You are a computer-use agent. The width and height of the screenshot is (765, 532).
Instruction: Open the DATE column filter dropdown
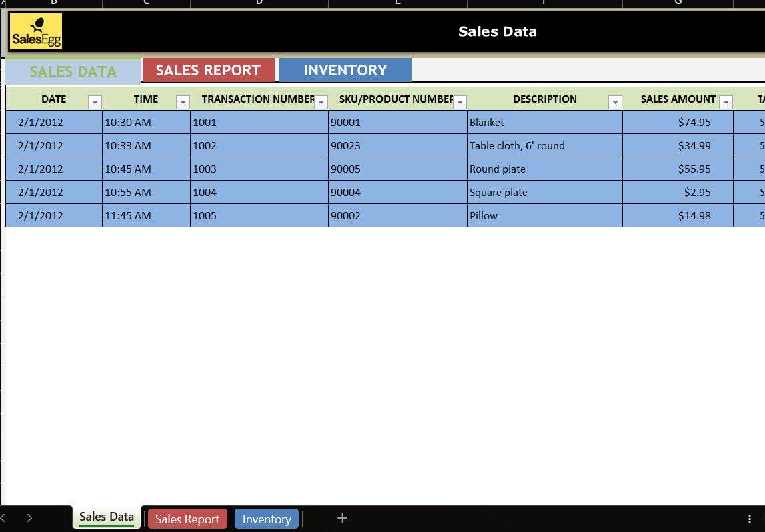95,102
